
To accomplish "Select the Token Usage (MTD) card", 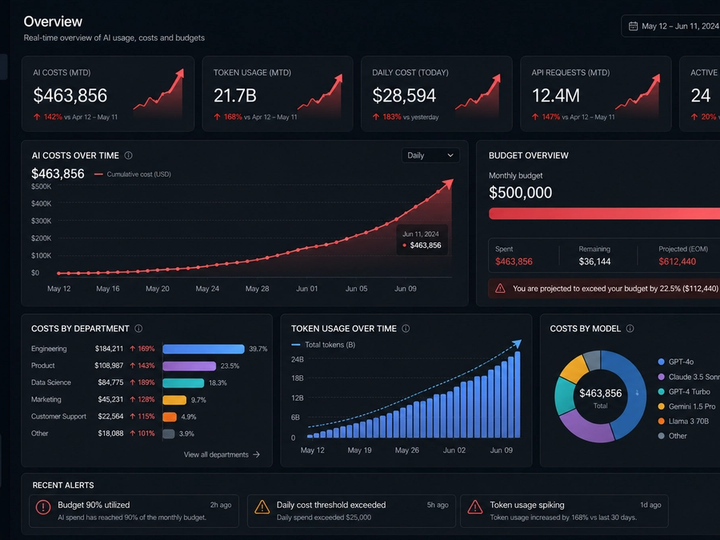I will click(277, 94).
